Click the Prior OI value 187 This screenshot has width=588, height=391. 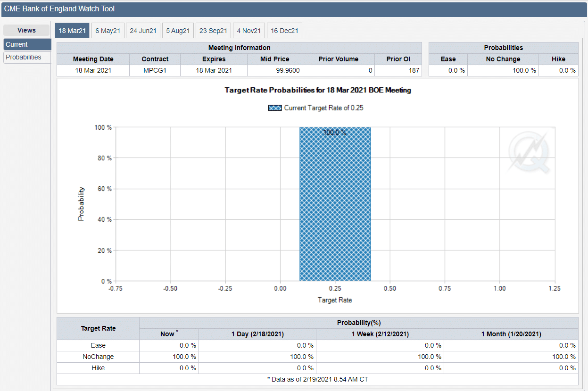[x=398, y=70]
